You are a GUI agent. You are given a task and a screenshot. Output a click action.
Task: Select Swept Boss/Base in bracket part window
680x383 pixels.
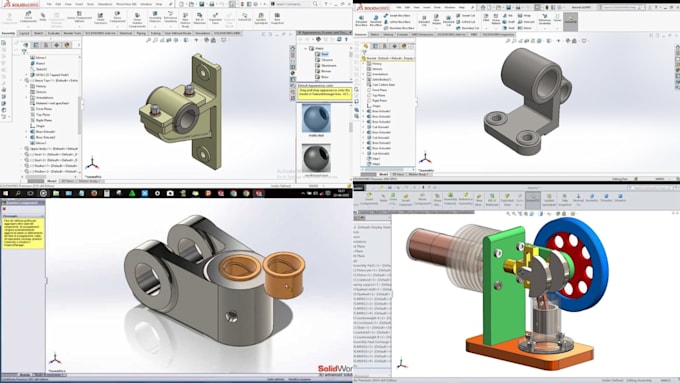[x=396, y=16]
